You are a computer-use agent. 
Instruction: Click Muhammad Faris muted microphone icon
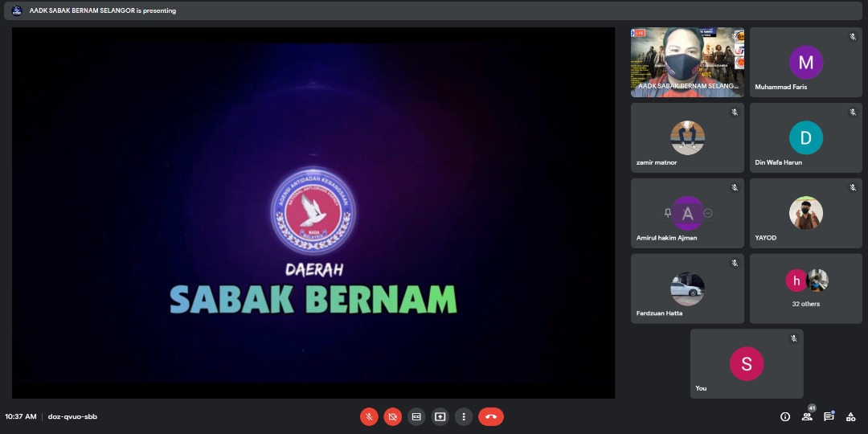(x=853, y=36)
